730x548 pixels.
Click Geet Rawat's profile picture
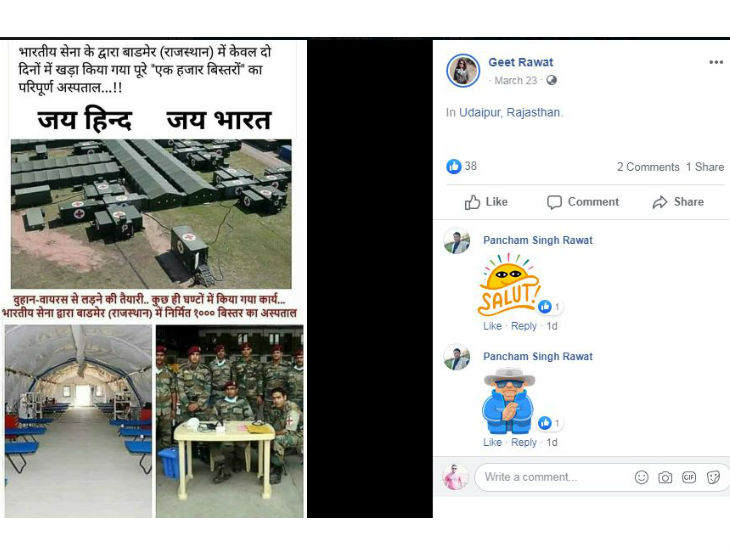pos(463,71)
